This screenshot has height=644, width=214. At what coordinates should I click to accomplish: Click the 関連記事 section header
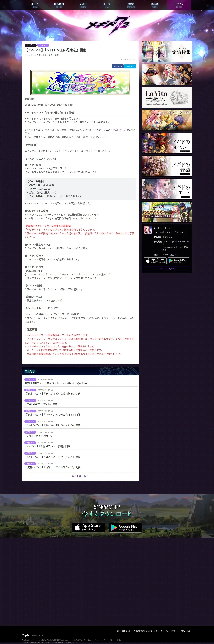click(x=80, y=371)
